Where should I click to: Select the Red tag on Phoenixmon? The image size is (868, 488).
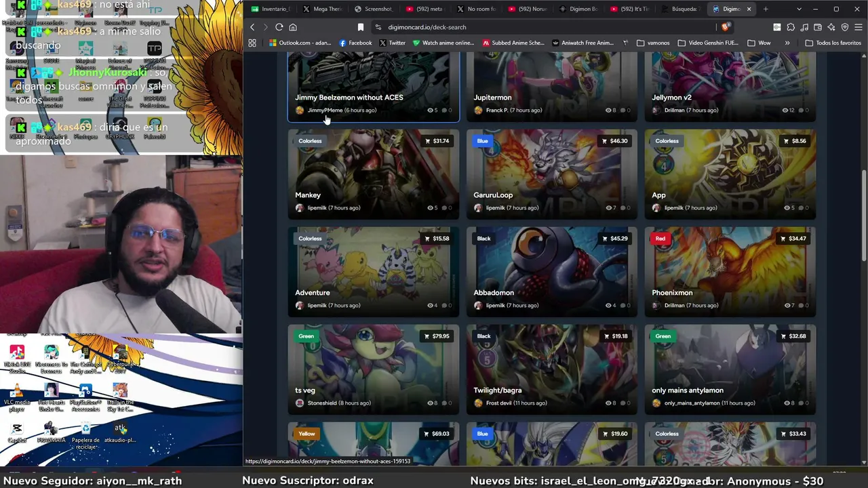[x=660, y=239]
